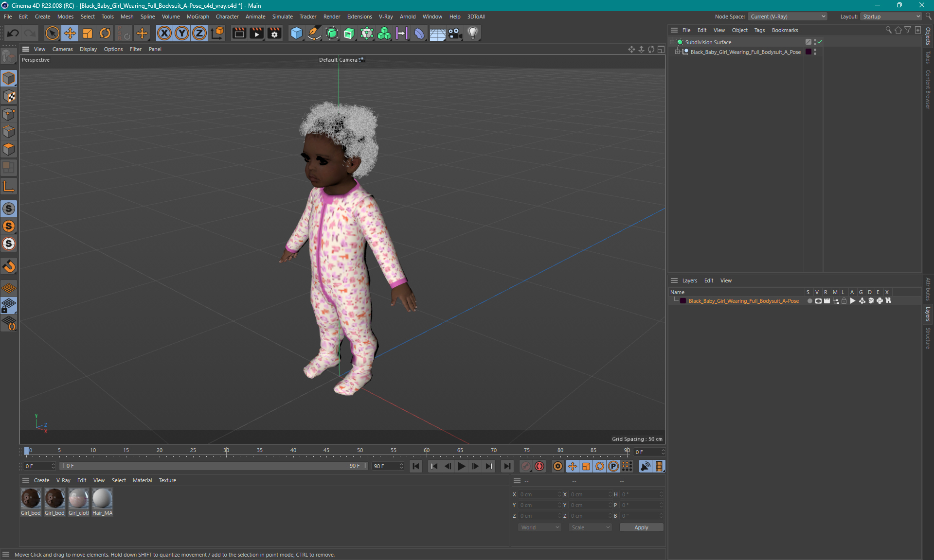
Task: Activate the Scale tool in toolbar
Action: coord(88,33)
